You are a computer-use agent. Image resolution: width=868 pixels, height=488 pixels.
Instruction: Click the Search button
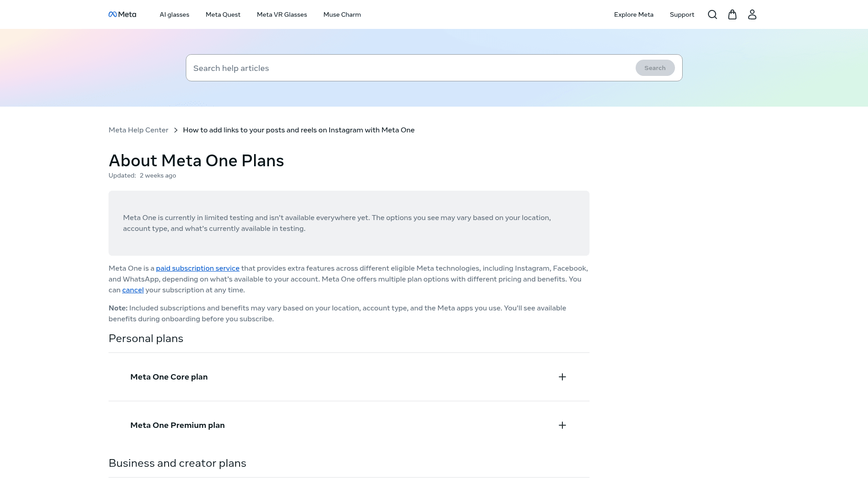tap(655, 68)
